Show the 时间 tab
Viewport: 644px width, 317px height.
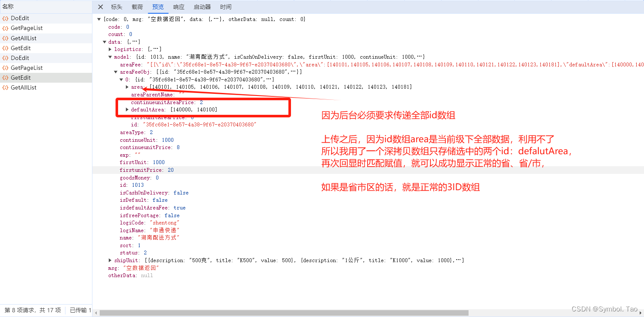click(x=226, y=7)
